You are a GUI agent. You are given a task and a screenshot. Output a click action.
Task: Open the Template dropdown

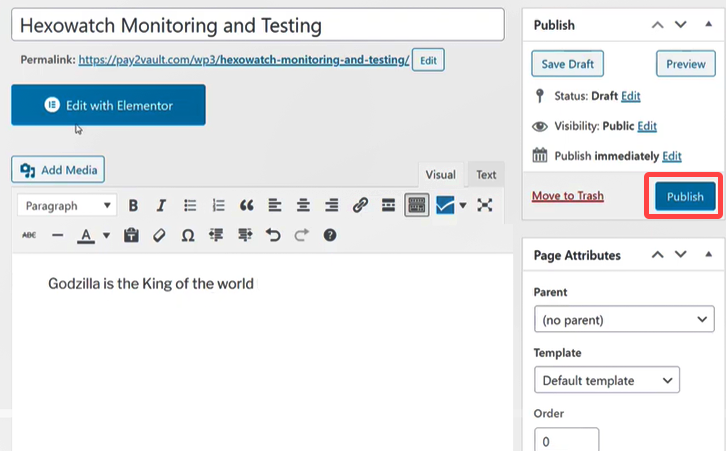pyautogui.click(x=607, y=380)
